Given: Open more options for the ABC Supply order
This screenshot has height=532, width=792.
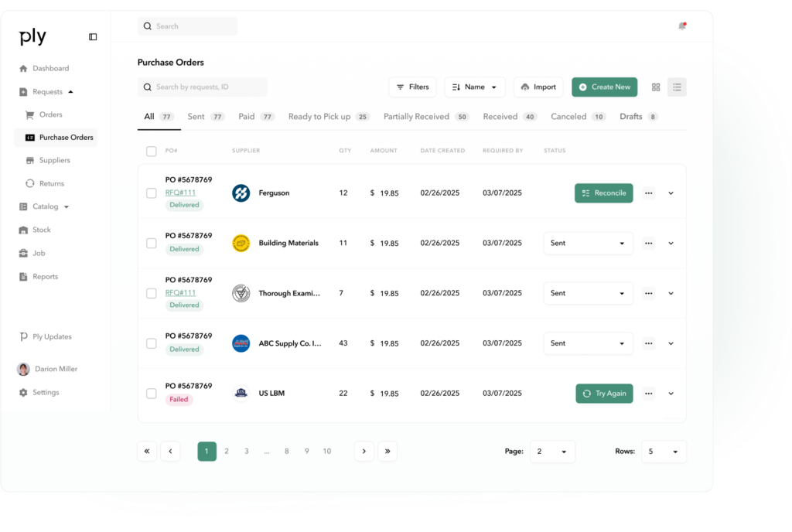Looking at the screenshot, I should coord(649,343).
